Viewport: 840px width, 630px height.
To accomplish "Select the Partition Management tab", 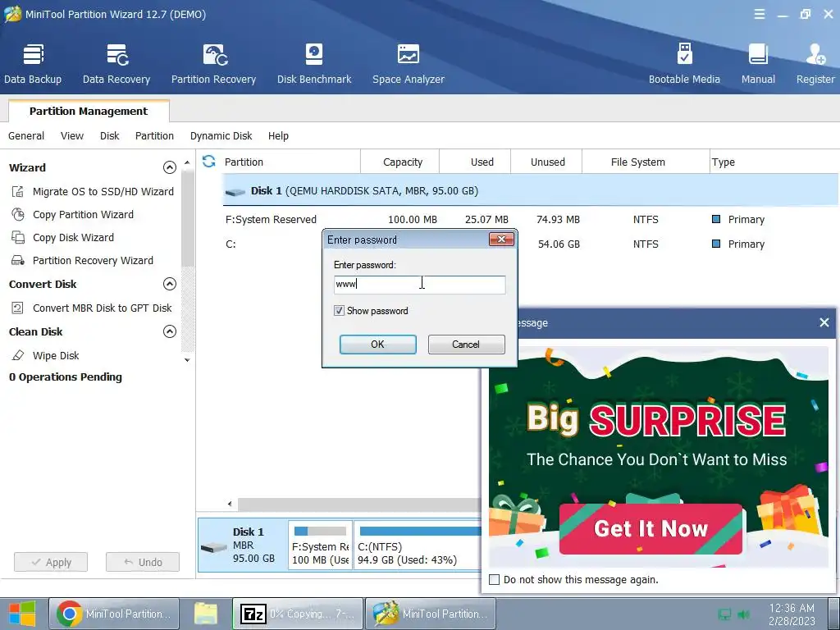I will coord(89,111).
